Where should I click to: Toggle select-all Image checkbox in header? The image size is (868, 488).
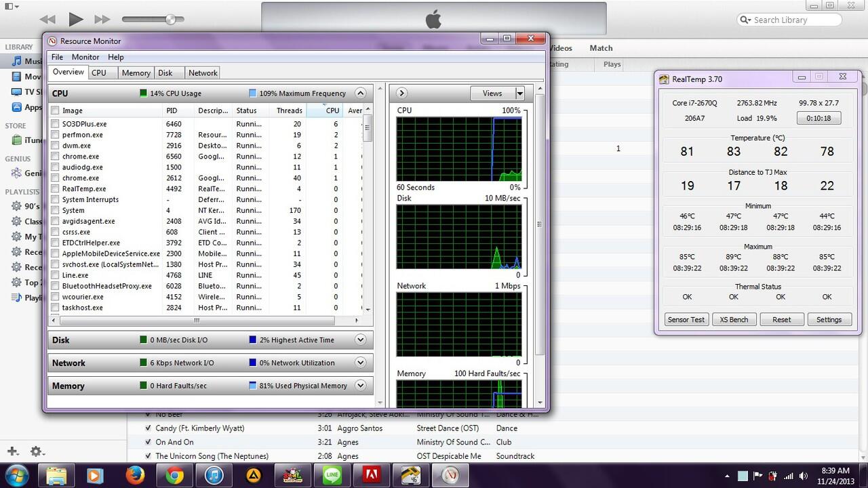(x=55, y=110)
